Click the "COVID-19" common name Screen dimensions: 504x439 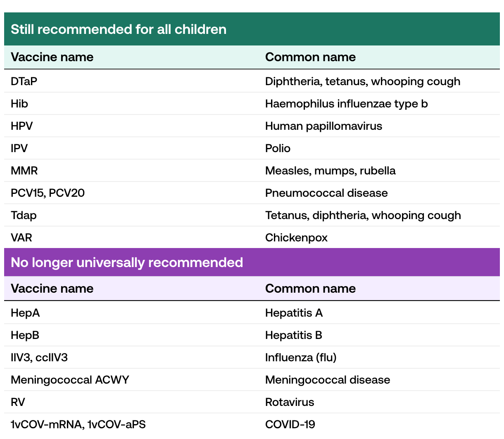(290, 425)
